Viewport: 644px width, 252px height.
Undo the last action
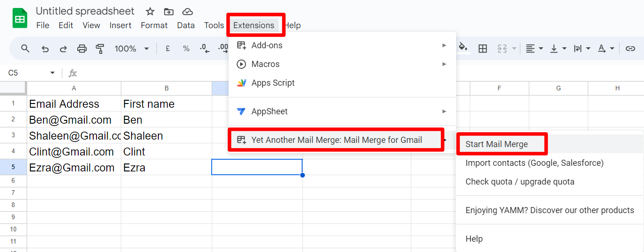pyautogui.click(x=45, y=48)
